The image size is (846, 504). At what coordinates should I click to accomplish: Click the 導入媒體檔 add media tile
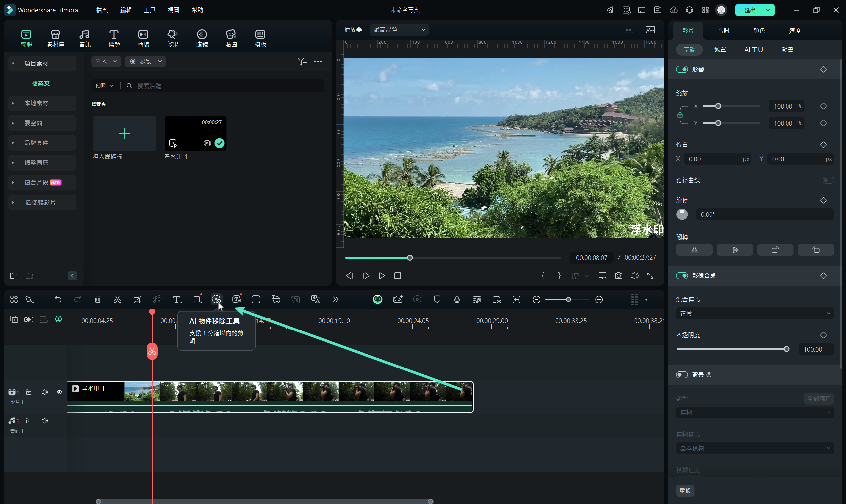click(x=124, y=134)
